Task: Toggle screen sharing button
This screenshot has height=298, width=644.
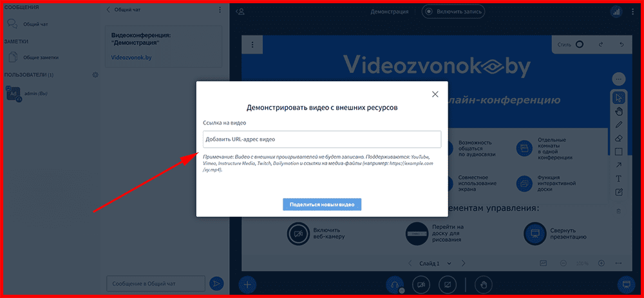Action: (x=448, y=284)
